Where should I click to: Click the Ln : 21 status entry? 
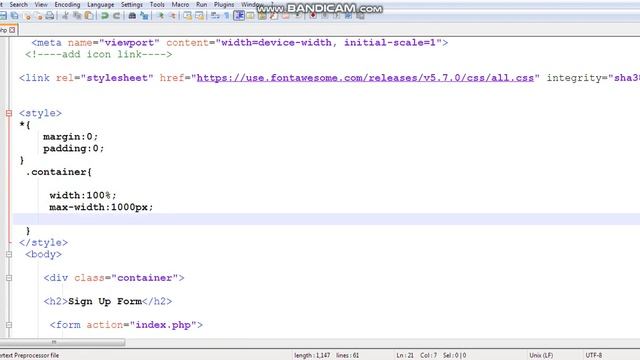click(405, 356)
